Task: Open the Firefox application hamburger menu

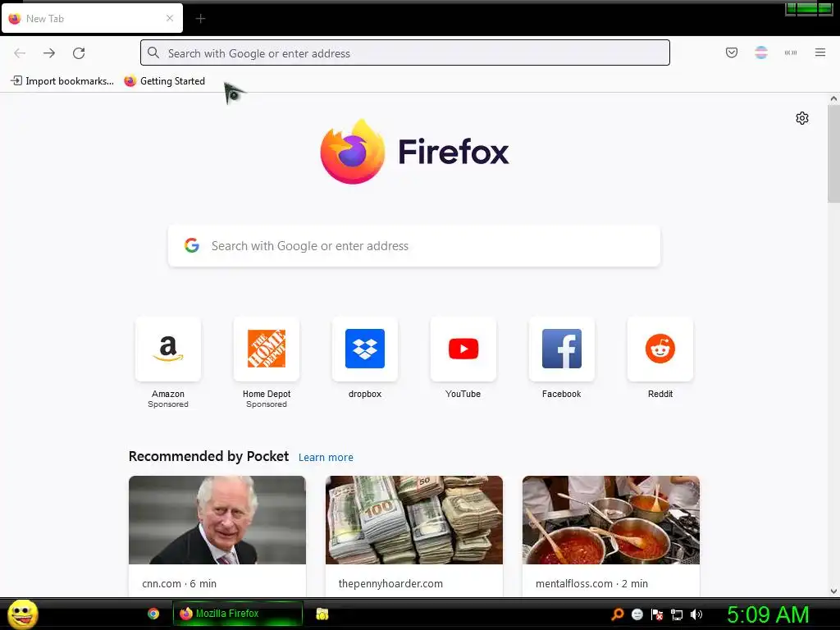Action: [820, 52]
